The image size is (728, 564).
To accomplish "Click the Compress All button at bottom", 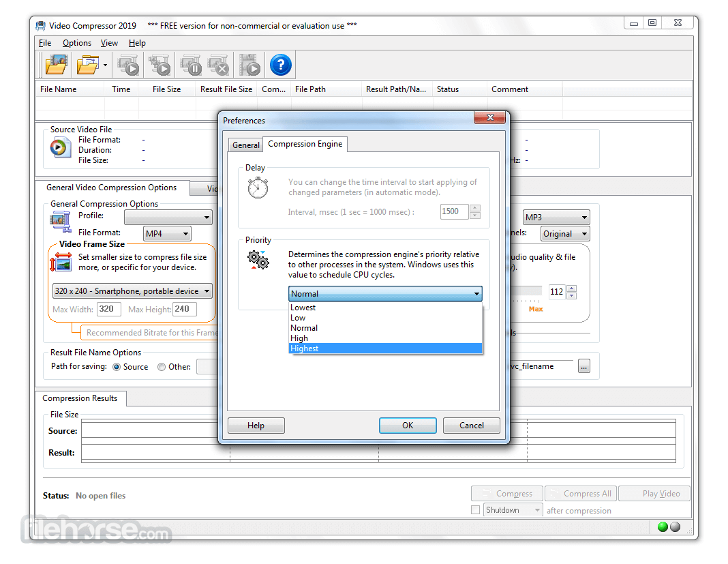I will (x=580, y=493).
